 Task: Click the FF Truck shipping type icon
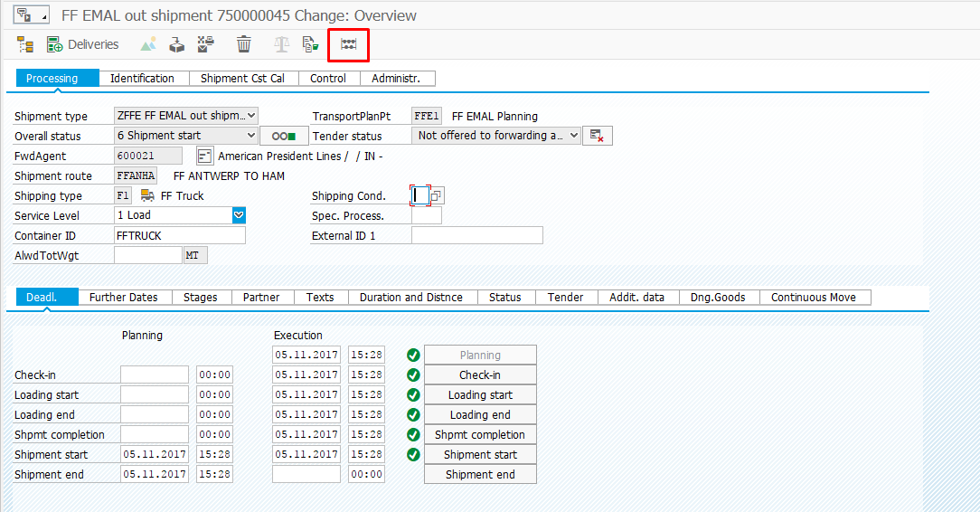click(x=147, y=195)
